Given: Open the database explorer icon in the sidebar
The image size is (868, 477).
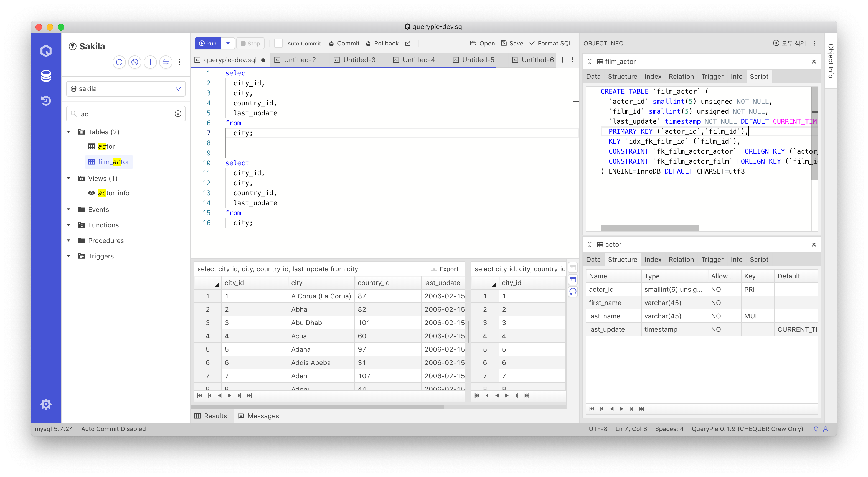Looking at the screenshot, I should coord(46,76).
